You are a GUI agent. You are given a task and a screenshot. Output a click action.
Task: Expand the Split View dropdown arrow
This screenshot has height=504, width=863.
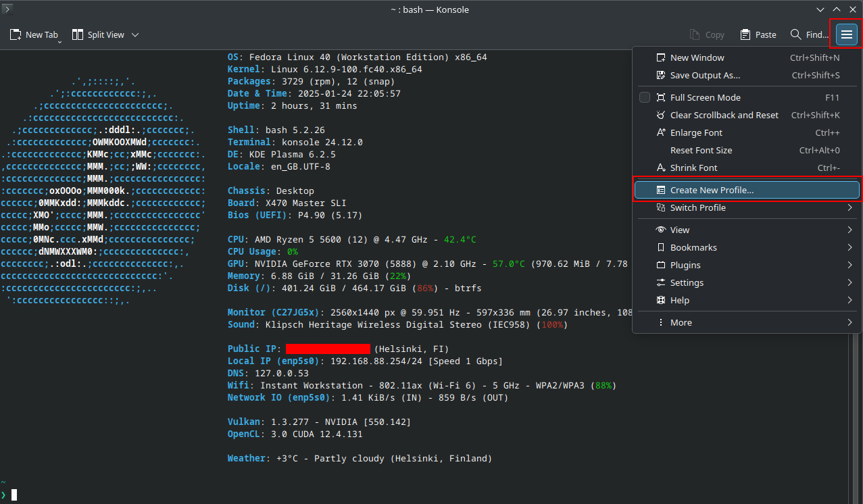[135, 34]
